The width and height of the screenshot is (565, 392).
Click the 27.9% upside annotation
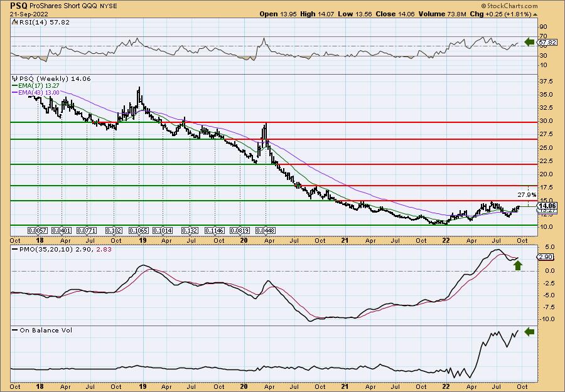tap(527, 194)
